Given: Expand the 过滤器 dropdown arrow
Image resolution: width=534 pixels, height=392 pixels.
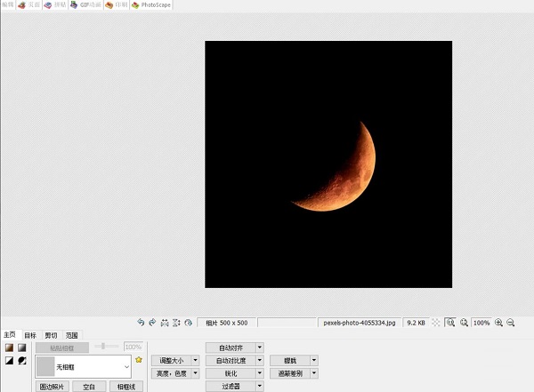Looking at the screenshot, I should tap(259, 387).
